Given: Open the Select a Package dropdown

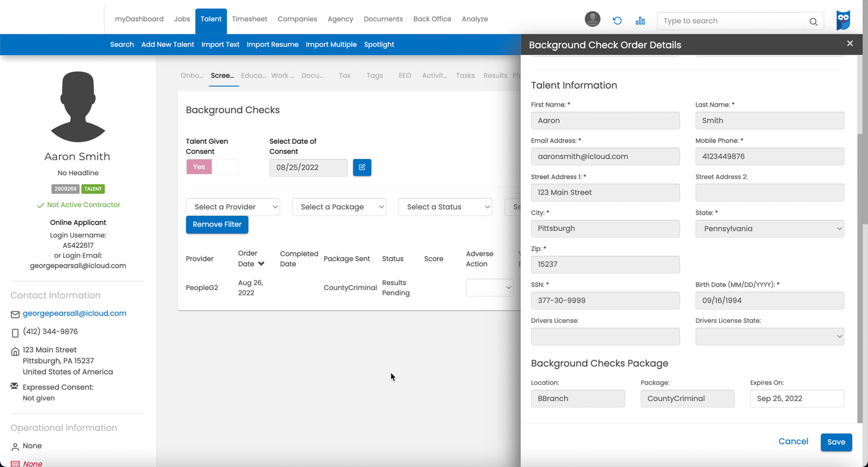Looking at the screenshot, I should (x=339, y=207).
